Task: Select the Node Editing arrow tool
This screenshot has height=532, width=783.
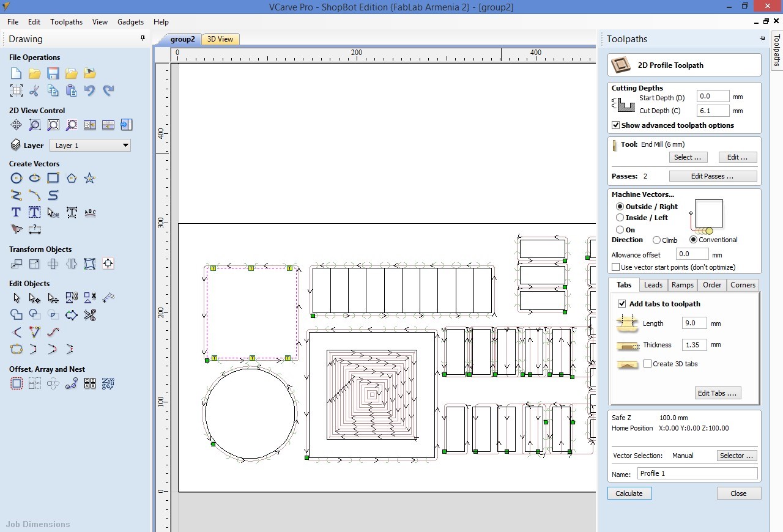Action: (35, 298)
